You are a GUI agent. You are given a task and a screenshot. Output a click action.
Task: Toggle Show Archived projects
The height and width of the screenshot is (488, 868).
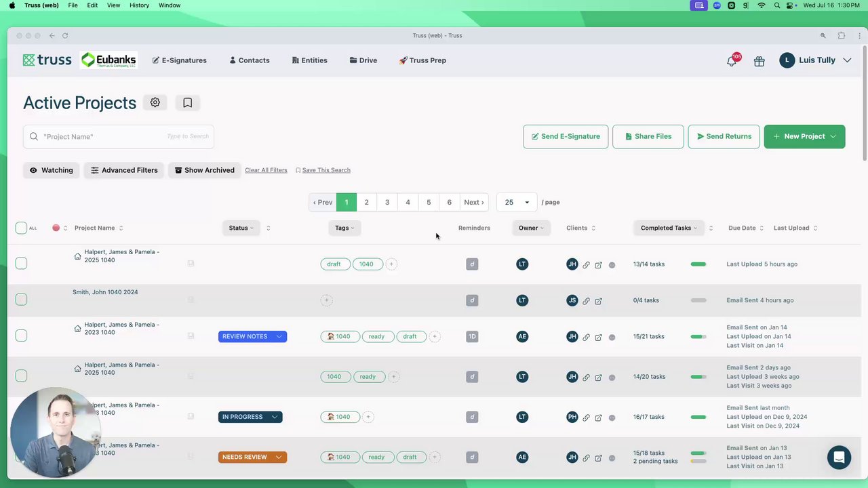pos(204,170)
